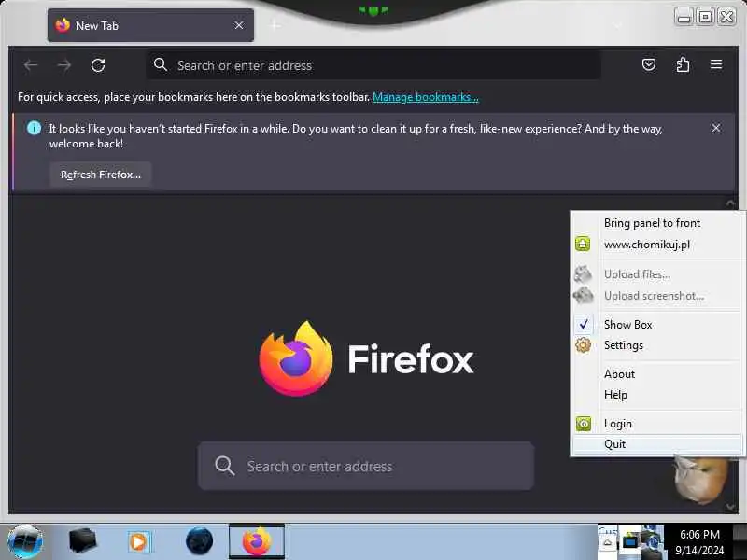
Task: Switch to Firefox taskbar button
Action: click(x=257, y=541)
